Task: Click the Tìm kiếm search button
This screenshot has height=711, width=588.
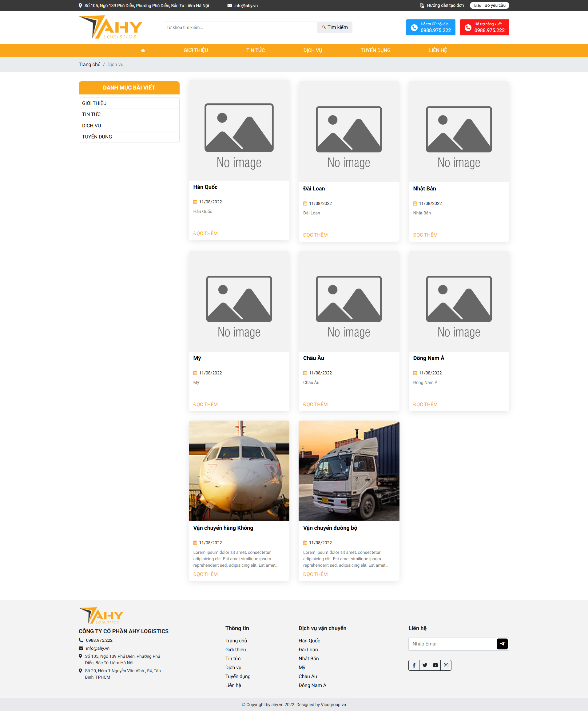Action: pyautogui.click(x=335, y=27)
